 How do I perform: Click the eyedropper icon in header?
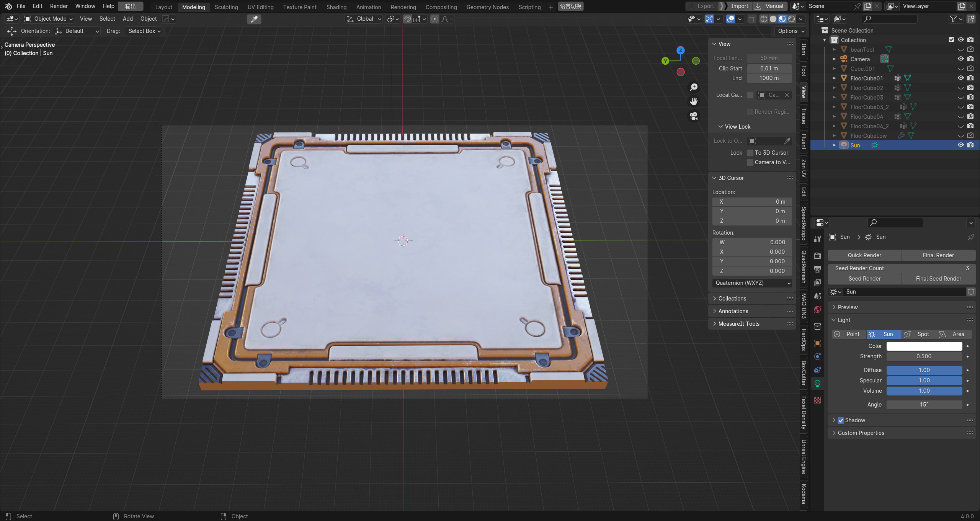coord(254,19)
